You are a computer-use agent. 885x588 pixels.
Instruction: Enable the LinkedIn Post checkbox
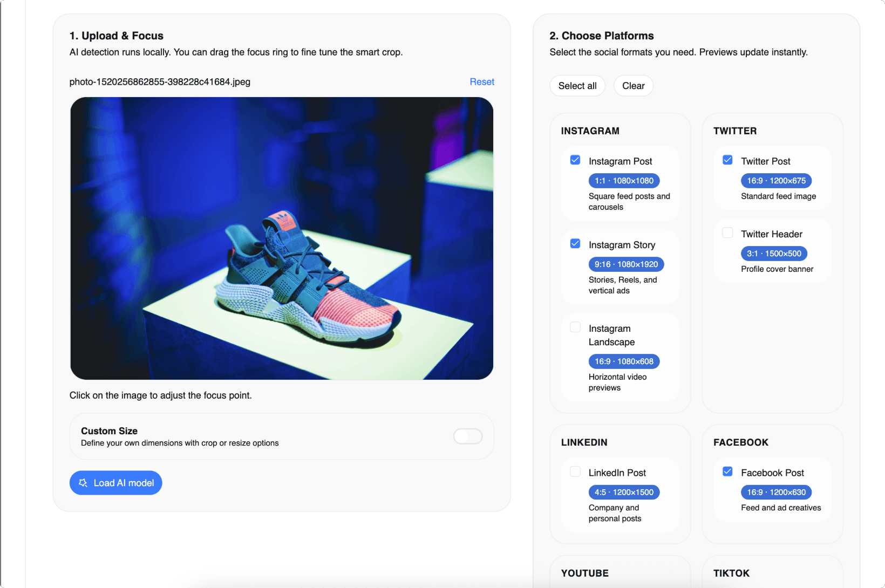click(x=575, y=471)
